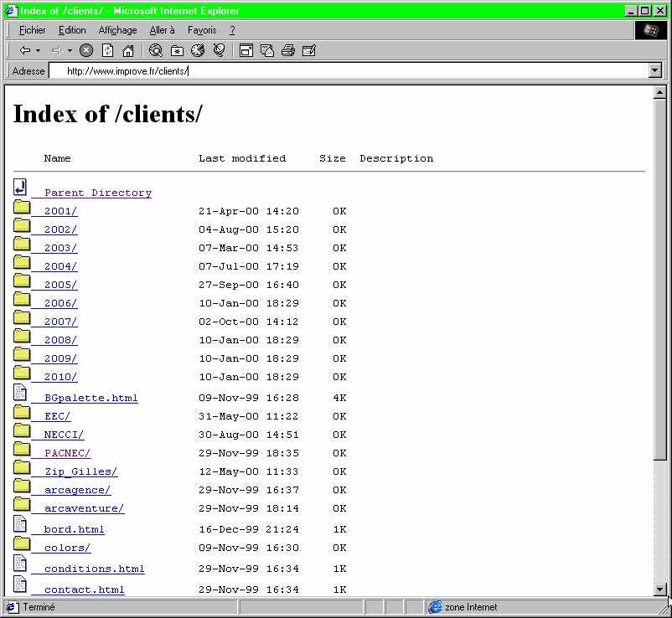Open the conditions.html file link
The image size is (672, 618).
pyautogui.click(x=95, y=569)
